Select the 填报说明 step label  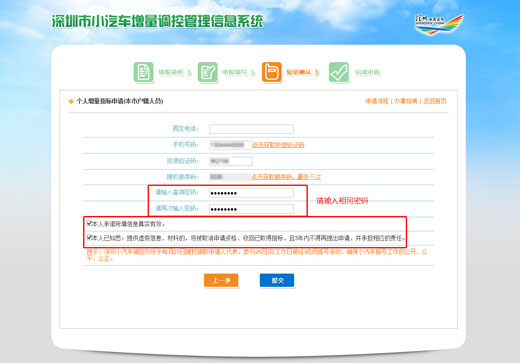click(171, 72)
